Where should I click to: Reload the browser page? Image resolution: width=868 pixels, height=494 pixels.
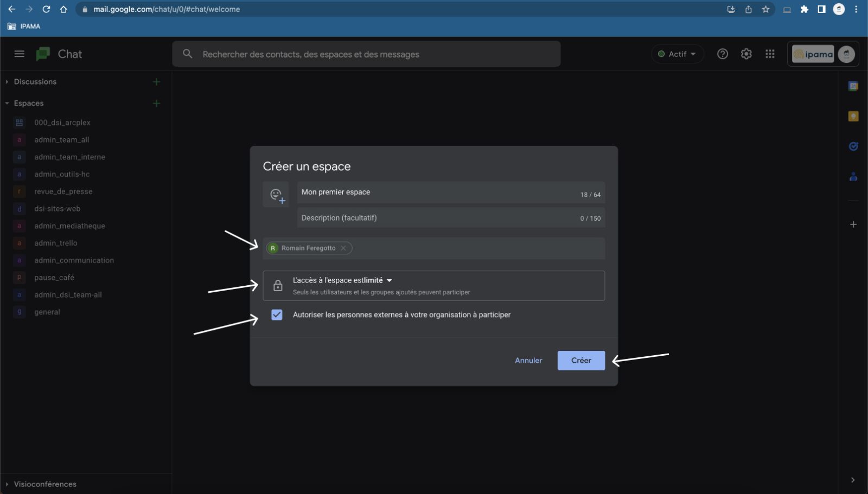pos(46,9)
